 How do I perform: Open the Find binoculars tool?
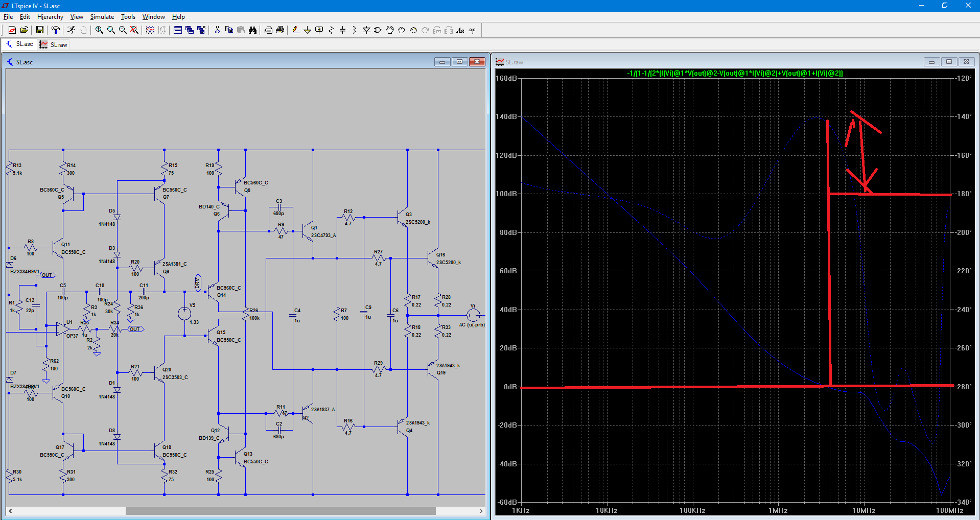(252, 30)
